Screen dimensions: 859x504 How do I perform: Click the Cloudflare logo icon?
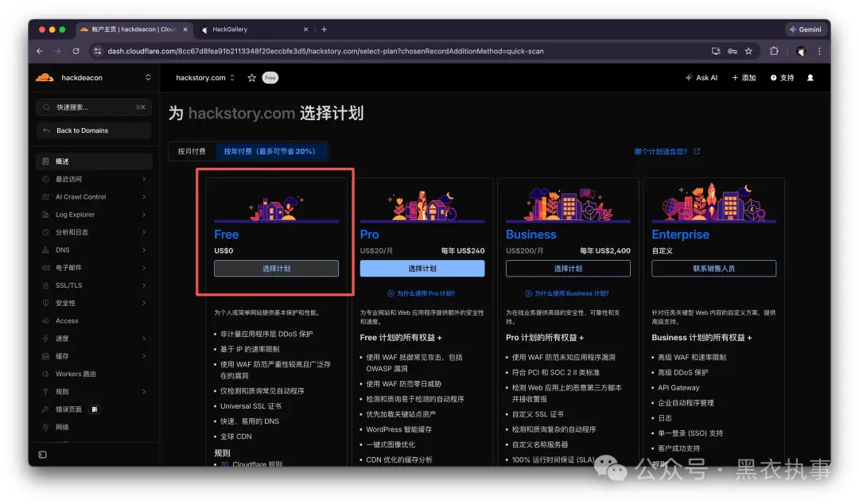(45, 78)
